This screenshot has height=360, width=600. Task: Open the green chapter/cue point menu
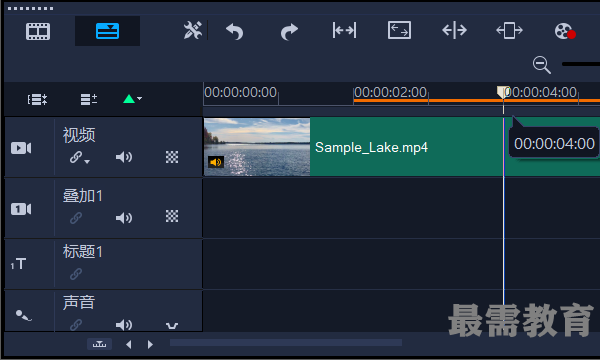click(x=132, y=99)
